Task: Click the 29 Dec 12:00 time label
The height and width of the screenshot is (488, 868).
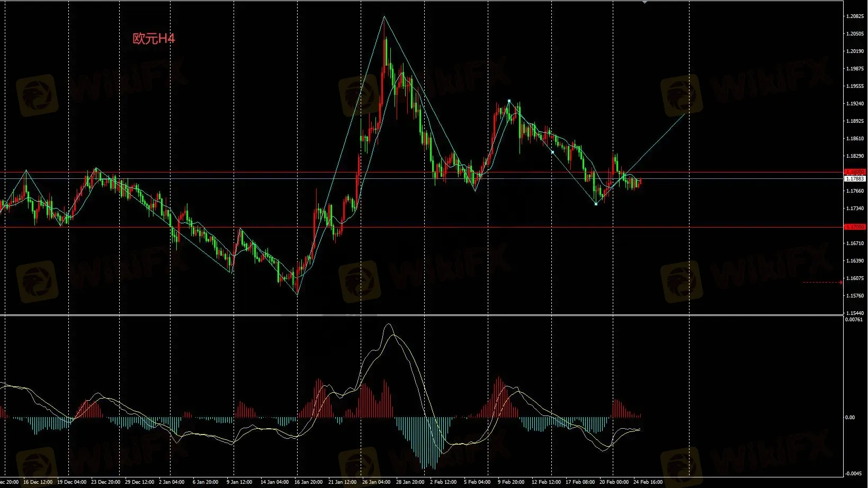Action: click(139, 482)
